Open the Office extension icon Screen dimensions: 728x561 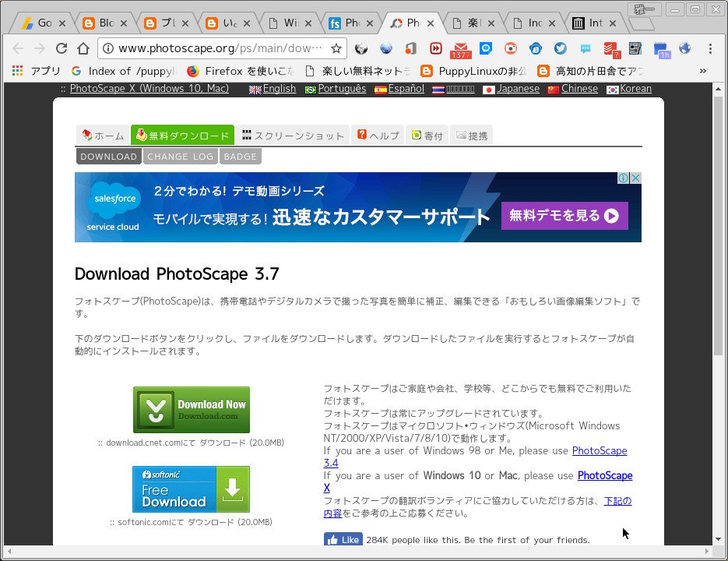point(410,48)
